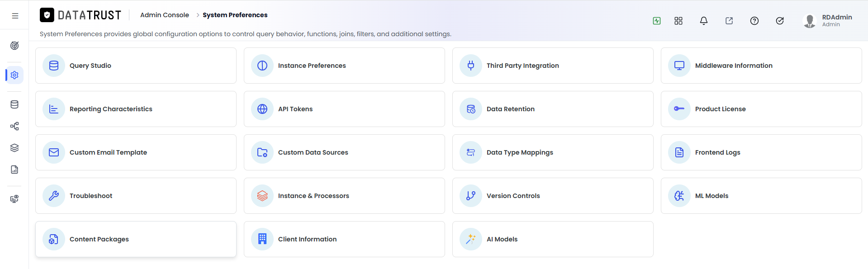This screenshot has width=868, height=269.
Task: Open the hamburger menu in sidebar
Action: (15, 16)
